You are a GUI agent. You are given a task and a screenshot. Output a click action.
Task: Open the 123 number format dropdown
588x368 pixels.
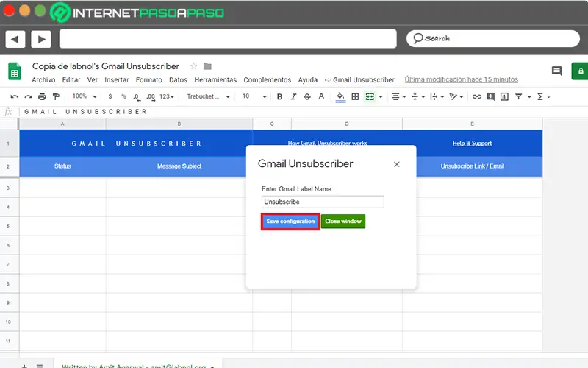(x=167, y=97)
